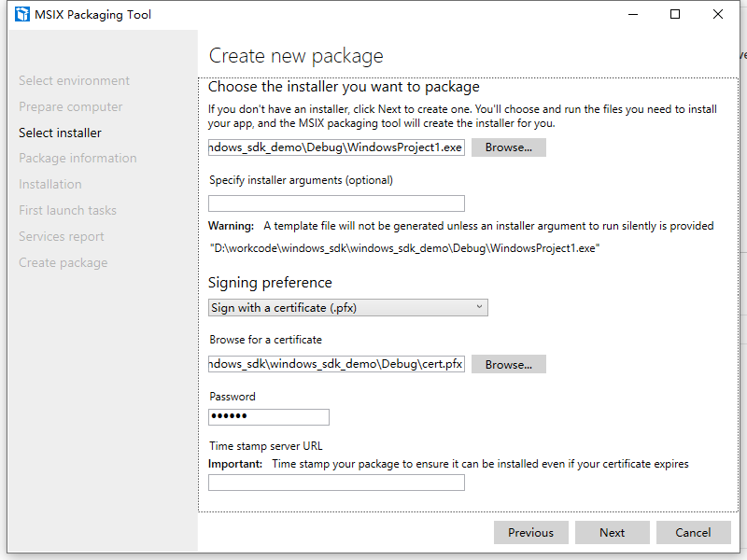This screenshot has height=560, width=747.
Task: Click the MSIX Packaging Tool title bar icon
Action: click(x=22, y=14)
